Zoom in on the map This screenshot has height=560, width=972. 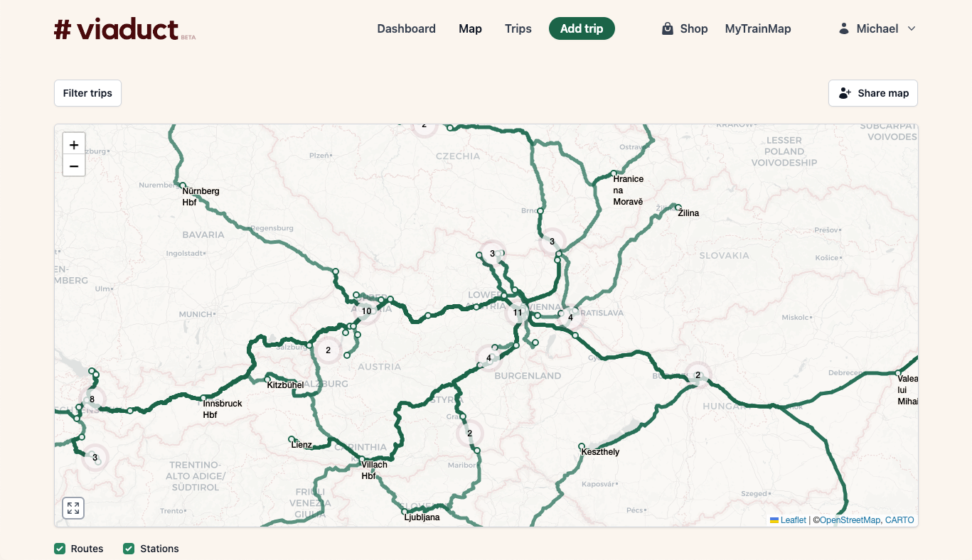pyautogui.click(x=74, y=144)
